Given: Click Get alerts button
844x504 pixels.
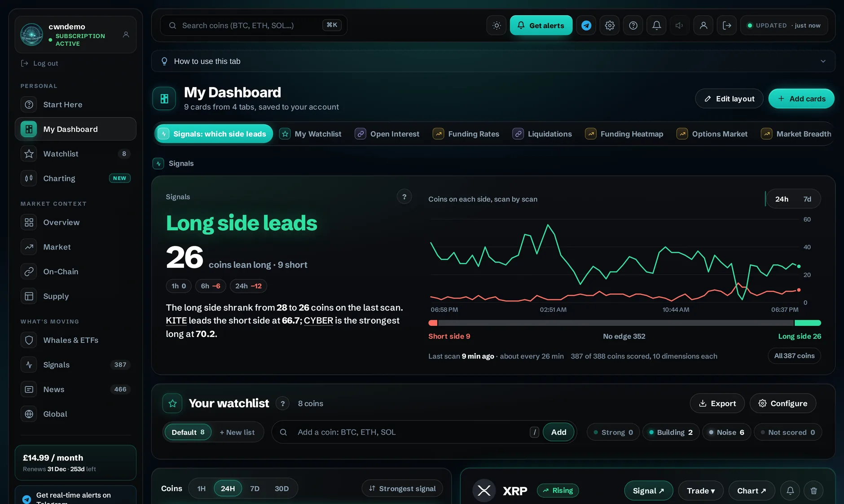Looking at the screenshot, I should pyautogui.click(x=541, y=26).
